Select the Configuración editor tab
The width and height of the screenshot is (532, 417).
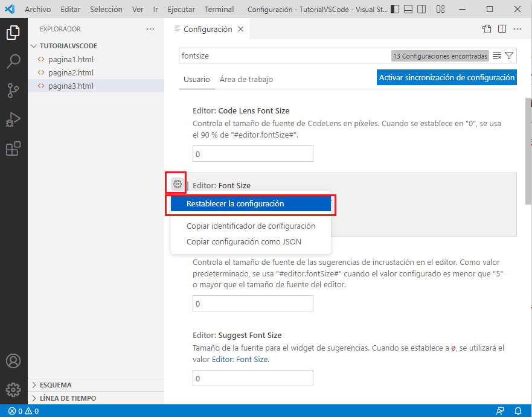[x=207, y=29]
